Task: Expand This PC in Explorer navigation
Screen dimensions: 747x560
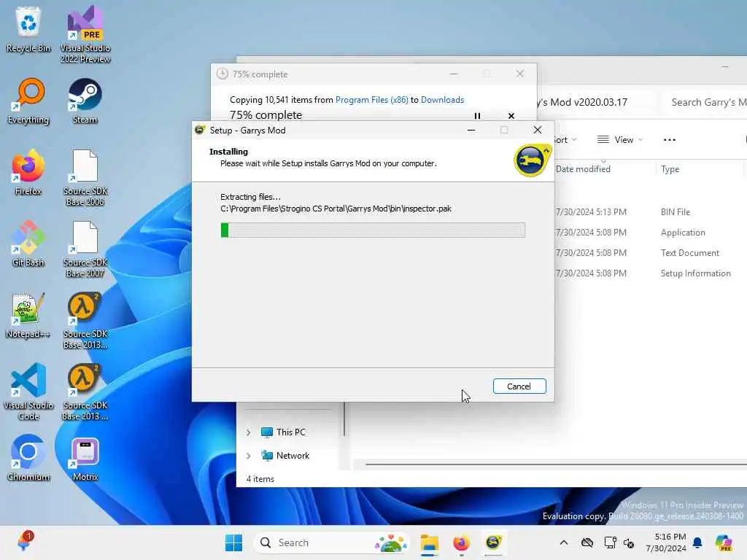Action: point(248,432)
